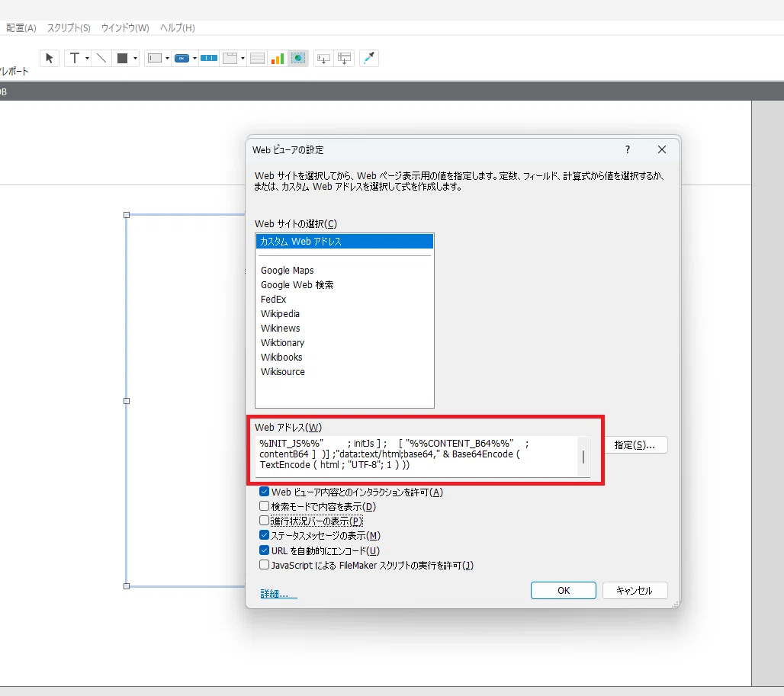Viewport: 784px width, 696px height.
Task: Open the 詳細... link
Action: point(278,594)
